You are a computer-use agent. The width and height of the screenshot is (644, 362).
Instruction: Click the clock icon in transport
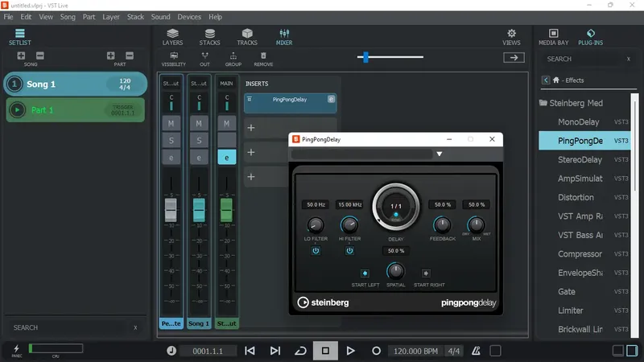click(171, 351)
